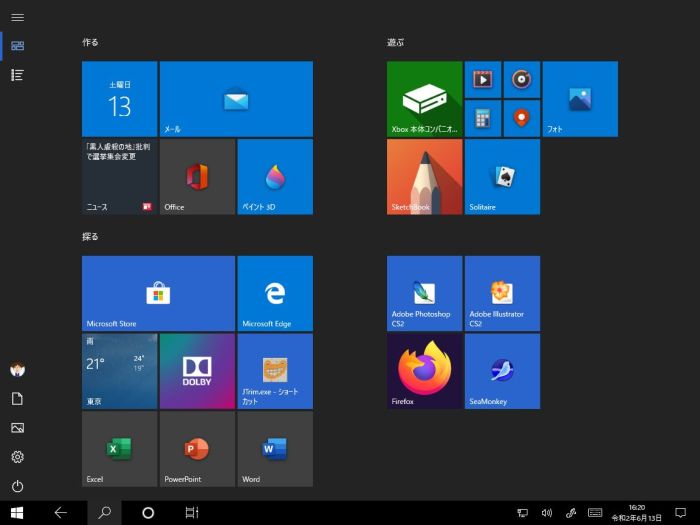Open the Action Center notification icon

coord(681,513)
